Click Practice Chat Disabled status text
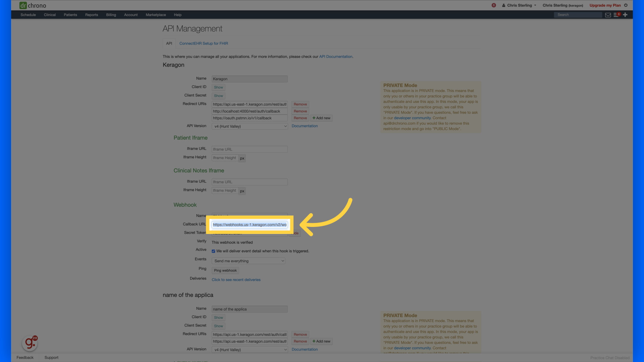 click(x=610, y=358)
